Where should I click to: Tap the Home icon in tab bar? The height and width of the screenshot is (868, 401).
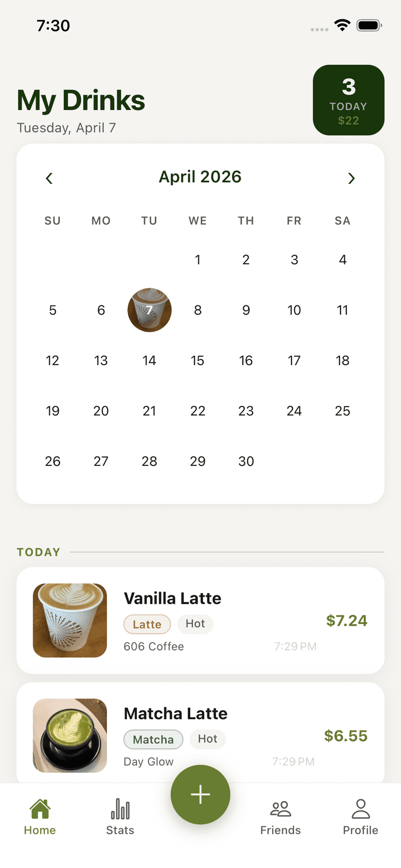tap(40, 810)
